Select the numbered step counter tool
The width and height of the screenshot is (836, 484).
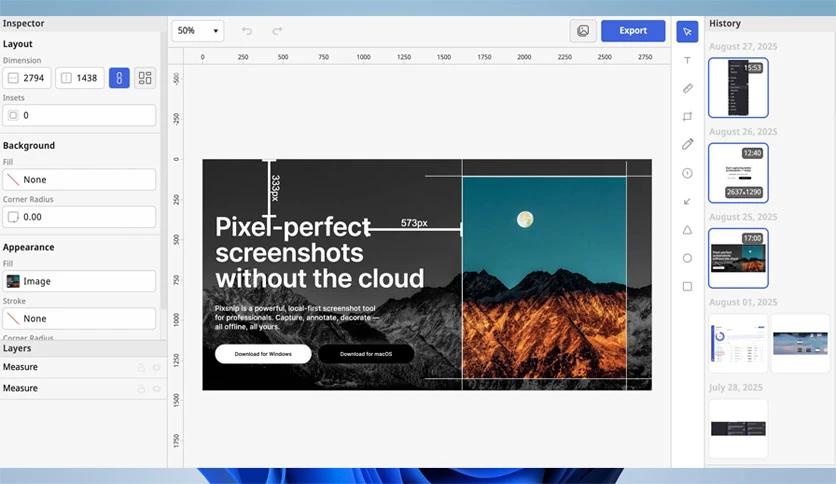coord(687,173)
